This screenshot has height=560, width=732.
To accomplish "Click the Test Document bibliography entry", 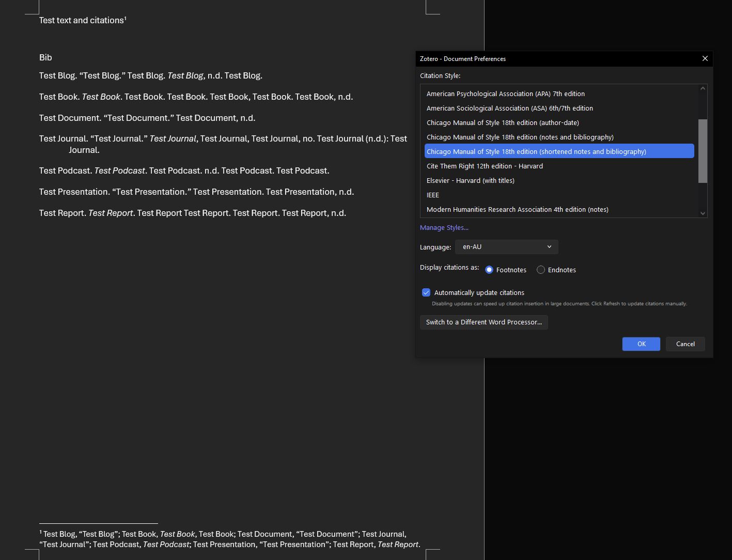I will pyautogui.click(x=147, y=118).
